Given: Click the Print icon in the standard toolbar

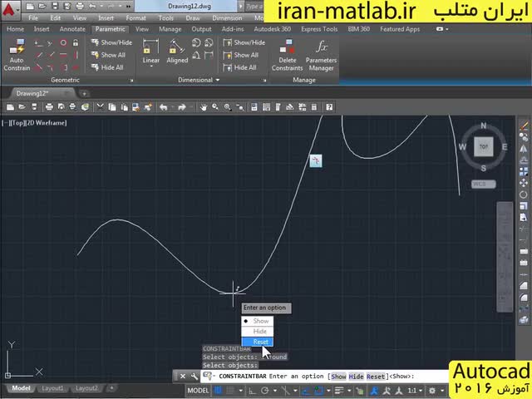Looking at the screenshot, I should (49, 107).
